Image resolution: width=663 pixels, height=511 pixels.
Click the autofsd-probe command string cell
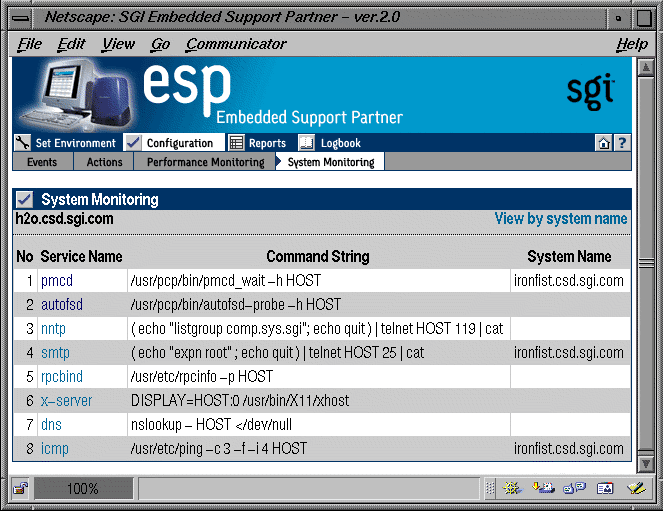(x=319, y=305)
